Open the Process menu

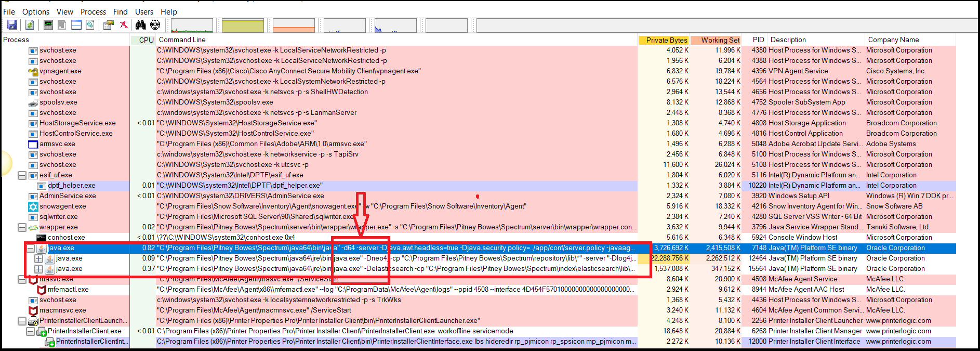pos(94,11)
